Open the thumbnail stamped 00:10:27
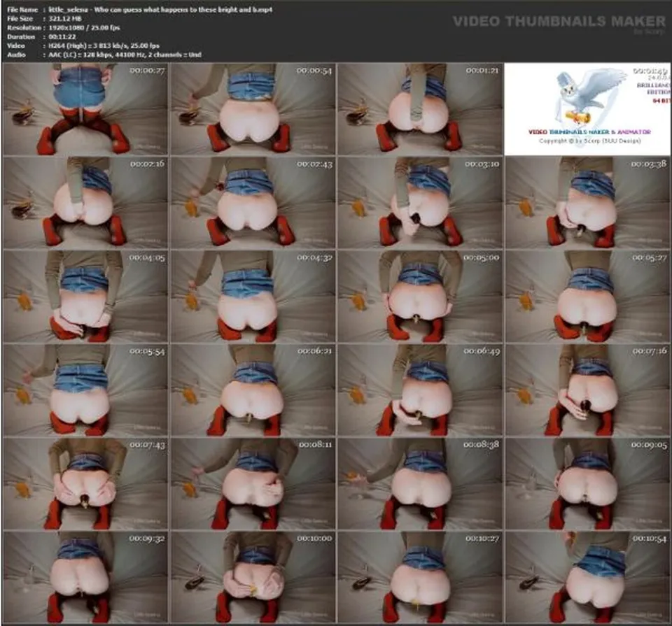The width and height of the screenshot is (672, 626). point(420,578)
